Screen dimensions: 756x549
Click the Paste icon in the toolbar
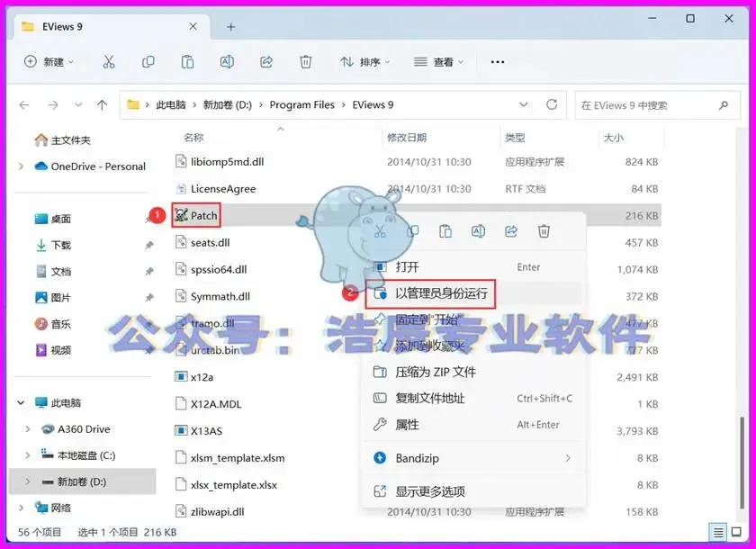pyautogui.click(x=187, y=62)
